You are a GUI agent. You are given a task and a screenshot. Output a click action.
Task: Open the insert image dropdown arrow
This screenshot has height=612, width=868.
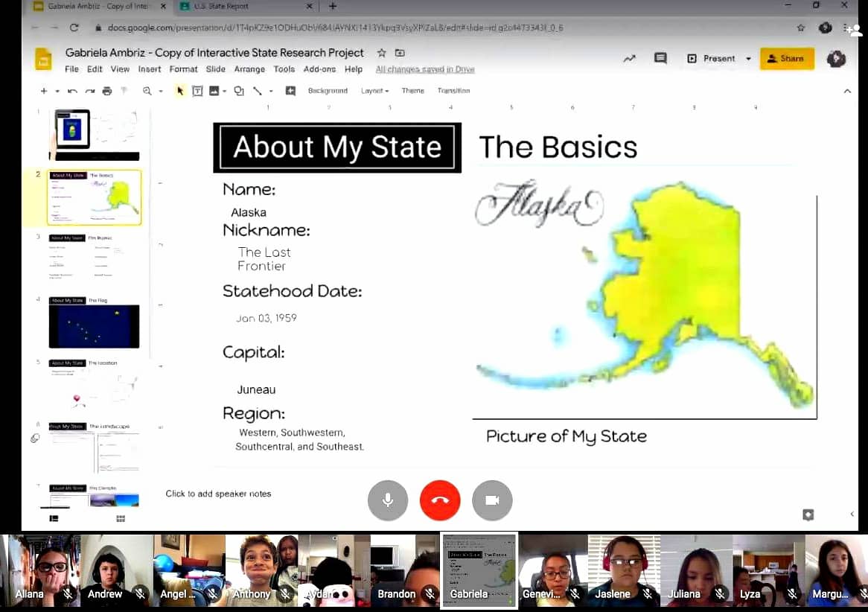click(x=224, y=91)
